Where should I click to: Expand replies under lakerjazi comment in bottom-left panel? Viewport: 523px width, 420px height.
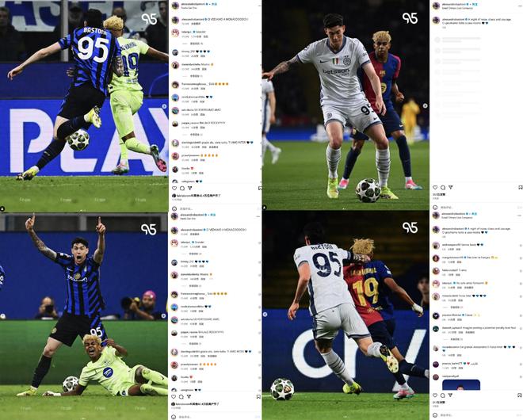pyautogui.click(x=192, y=254)
